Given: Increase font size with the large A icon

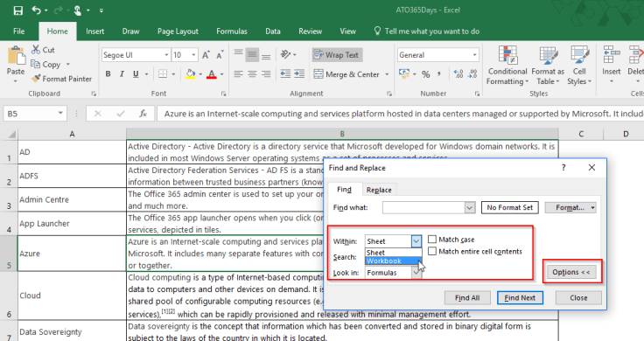Looking at the screenshot, I should coord(206,55).
